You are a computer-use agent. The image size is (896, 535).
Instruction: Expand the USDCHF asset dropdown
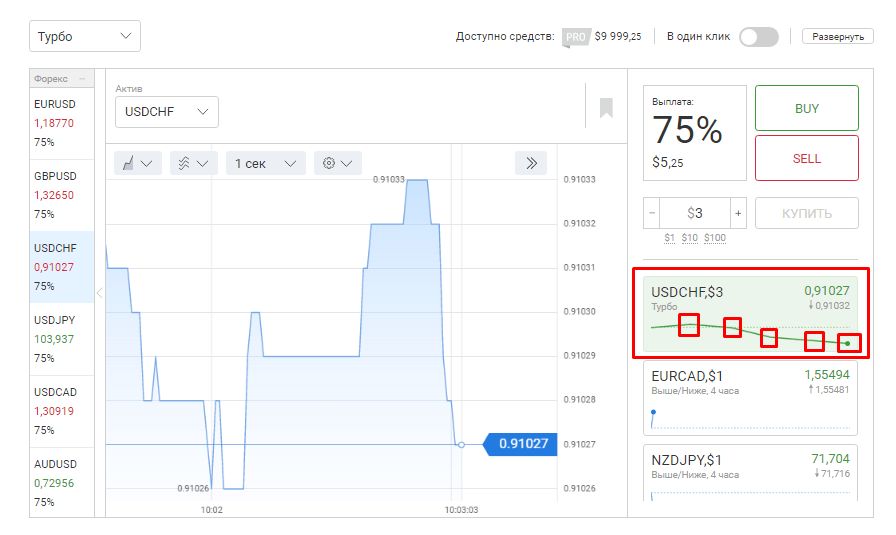tap(166, 112)
